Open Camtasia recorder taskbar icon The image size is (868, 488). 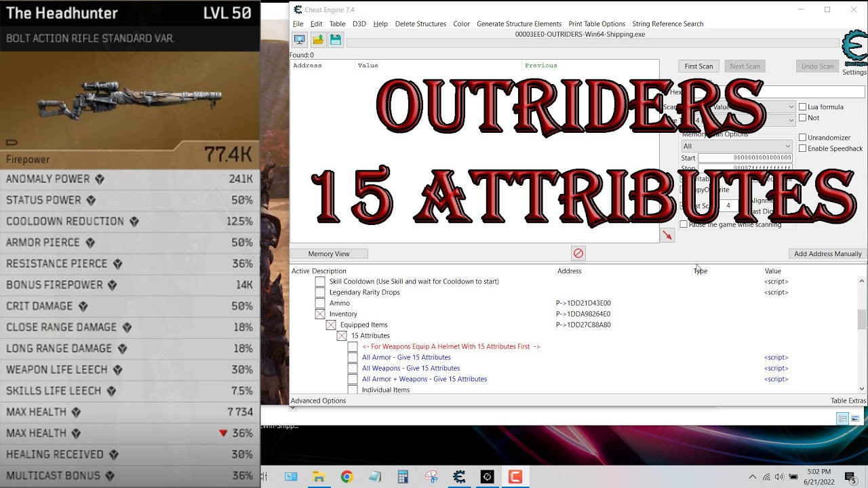[515, 476]
